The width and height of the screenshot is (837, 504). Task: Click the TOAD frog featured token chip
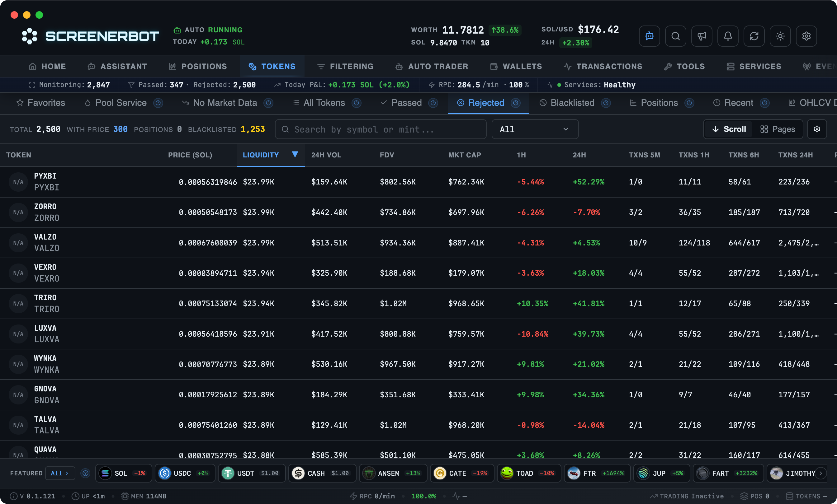pyautogui.click(x=529, y=473)
